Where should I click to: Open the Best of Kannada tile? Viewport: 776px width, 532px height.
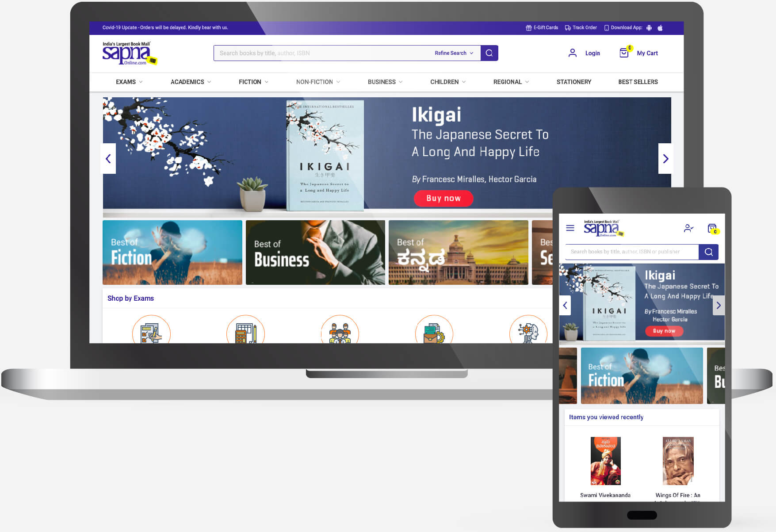point(459,253)
